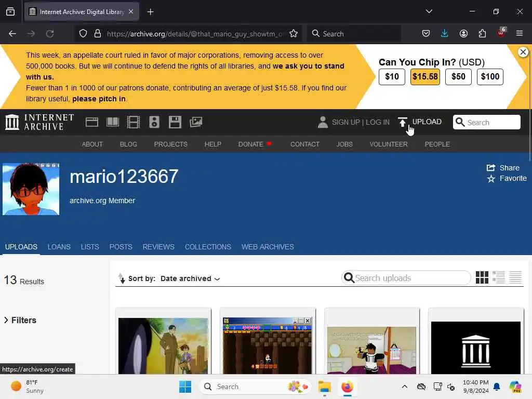Click the Share icon on profile

491,168
